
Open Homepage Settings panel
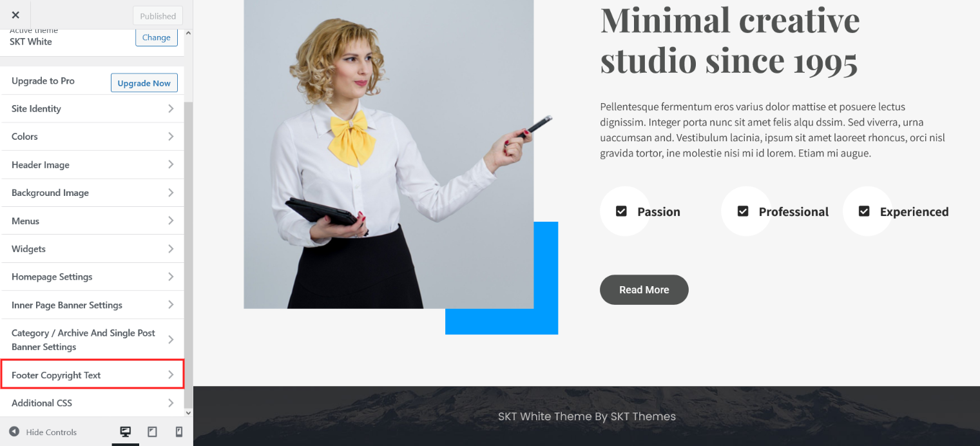[92, 276]
